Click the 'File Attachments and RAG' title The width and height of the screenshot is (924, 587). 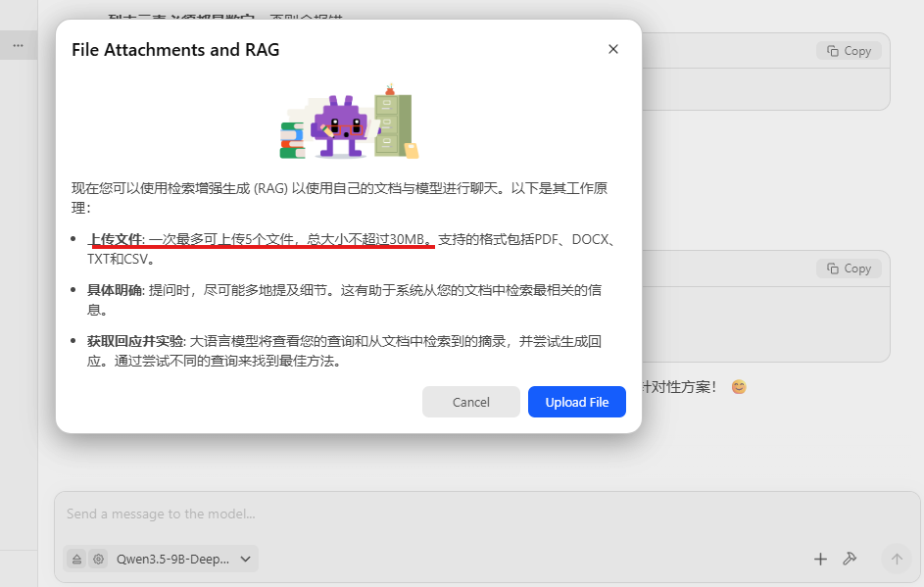pos(175,50)
